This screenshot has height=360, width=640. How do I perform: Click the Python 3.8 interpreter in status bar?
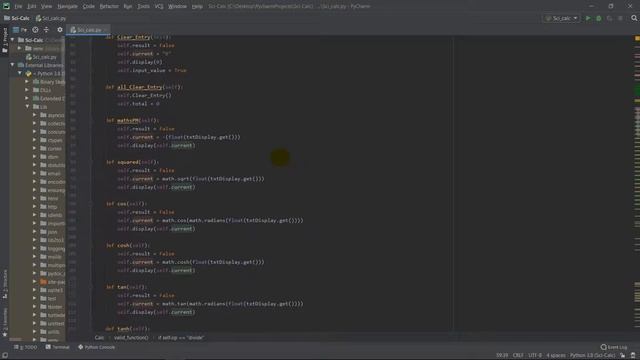[x=592, y=356]
